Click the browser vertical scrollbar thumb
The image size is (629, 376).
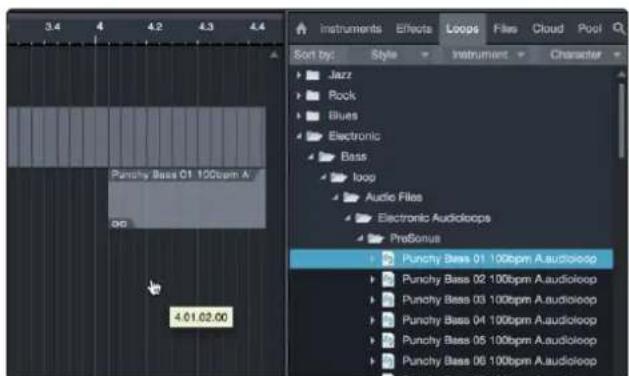pos(621,120)
